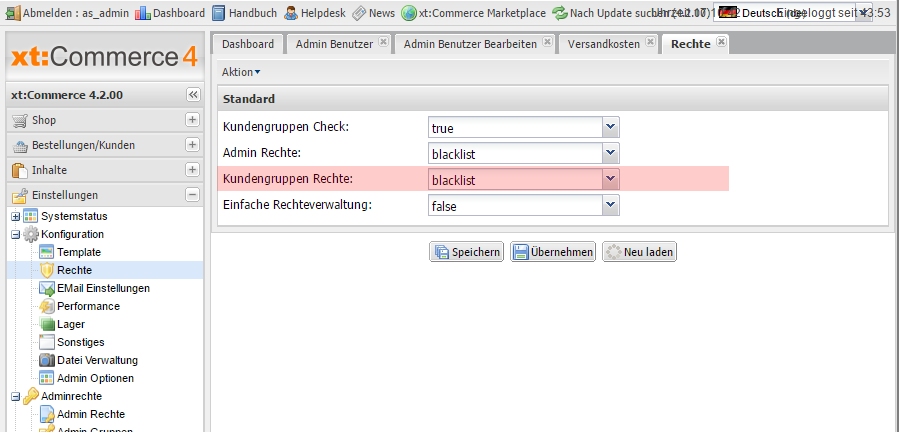The width and height of the screenshot is (899, 432).
Task: Switch to the Dashboard tab
Action: (x=248, y=44)
